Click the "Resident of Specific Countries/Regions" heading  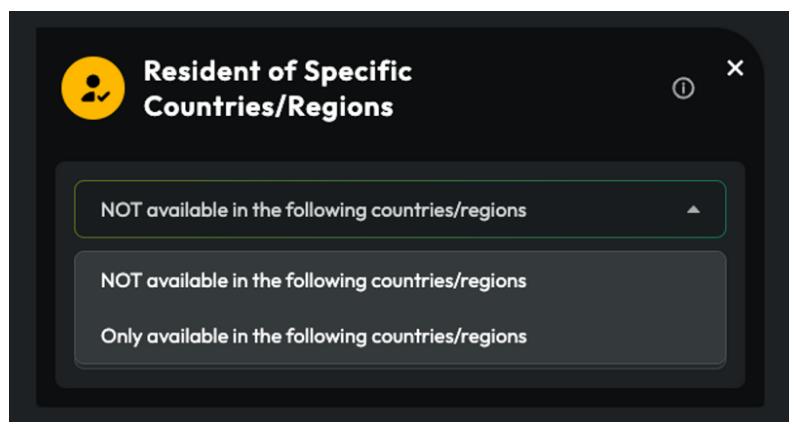click(277, 88)
